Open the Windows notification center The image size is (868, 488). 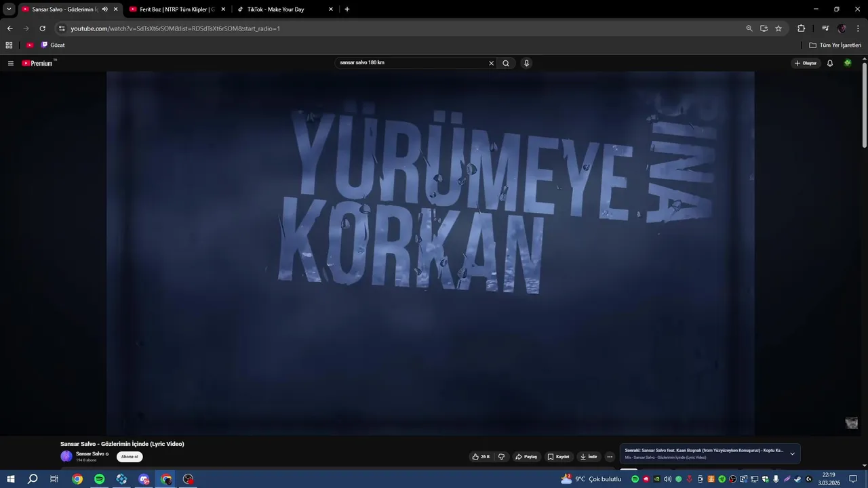point(853,479)
